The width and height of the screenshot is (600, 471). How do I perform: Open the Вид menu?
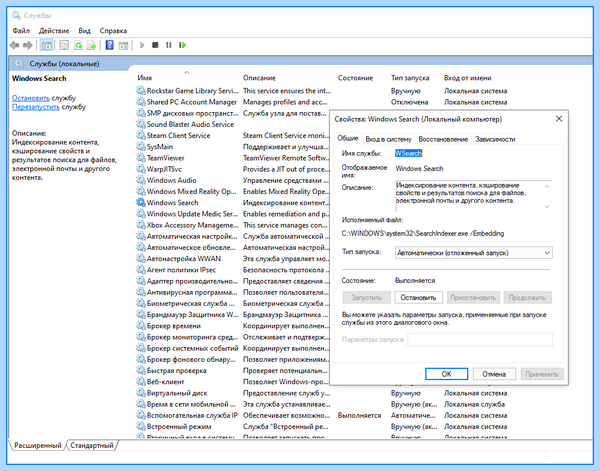pos(84,31)
